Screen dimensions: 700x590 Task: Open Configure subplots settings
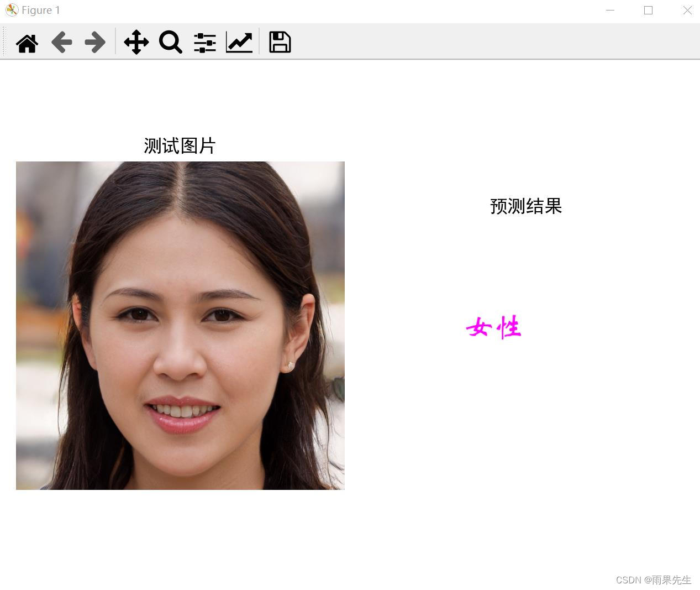tap(205, 43)
